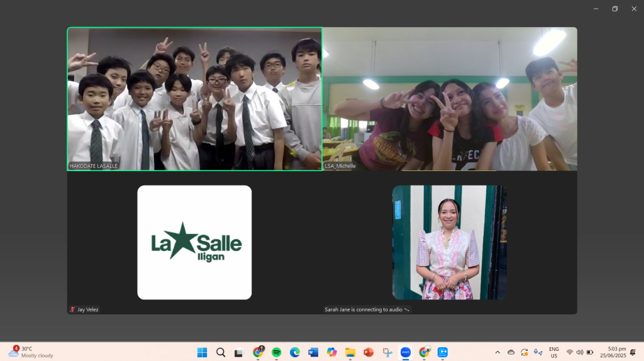Open the notification bell icon
Image resolution: width=644 pixels, height=361 pixels.
pos(633,352)
